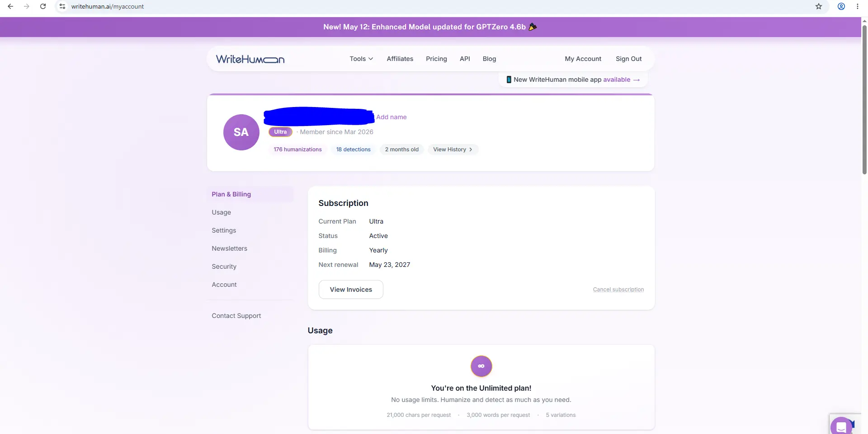Select the Plan & Billing tab
Screen dimensions: 868x434
tap(250, 194)
